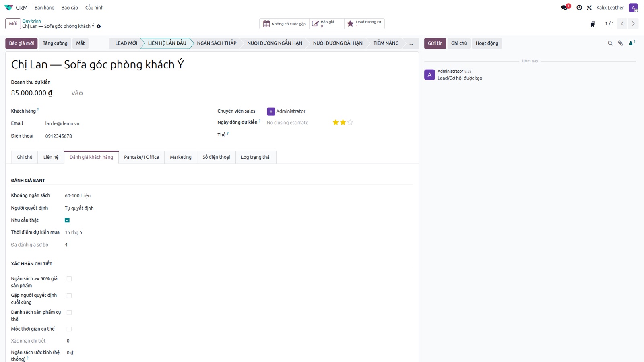Open the discuss messages chat icon
Screen dimensions: 644x362
(564, 8)
